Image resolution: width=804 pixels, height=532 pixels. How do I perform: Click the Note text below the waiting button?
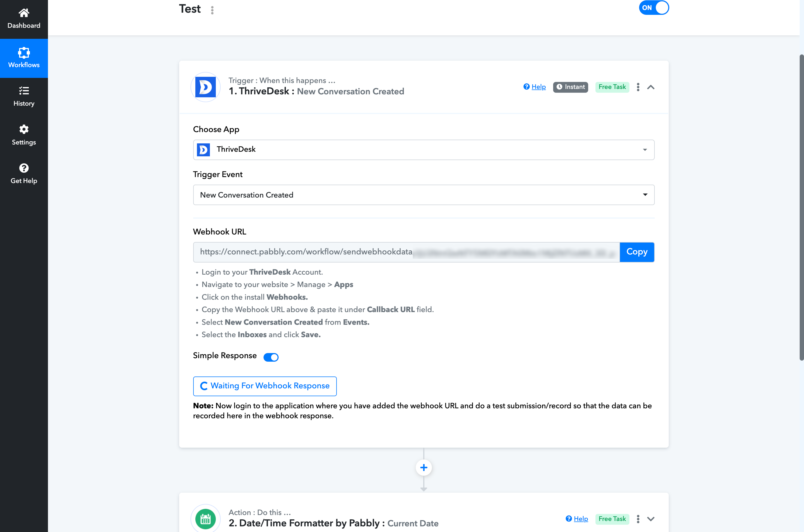coord(422,411)
